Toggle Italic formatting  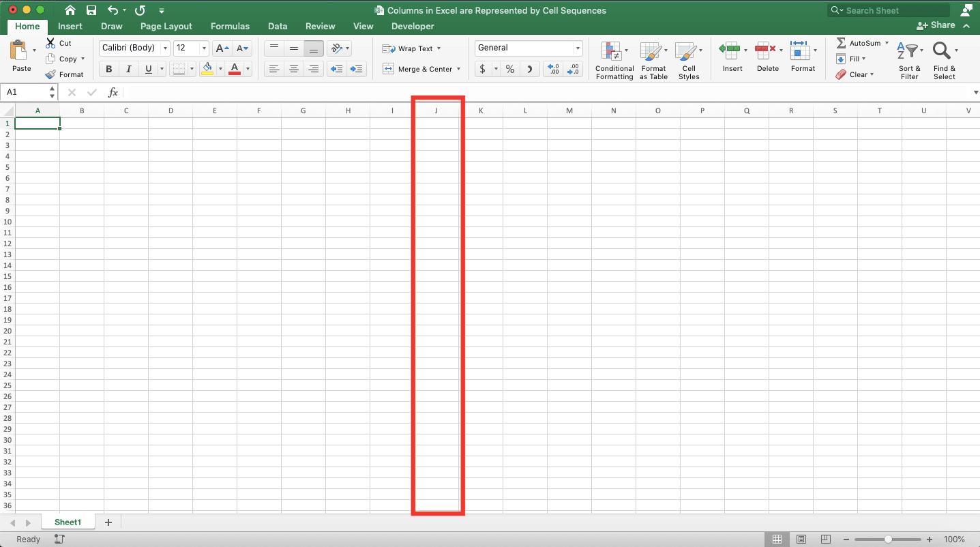pyautogui.click(x=128, y=69)
